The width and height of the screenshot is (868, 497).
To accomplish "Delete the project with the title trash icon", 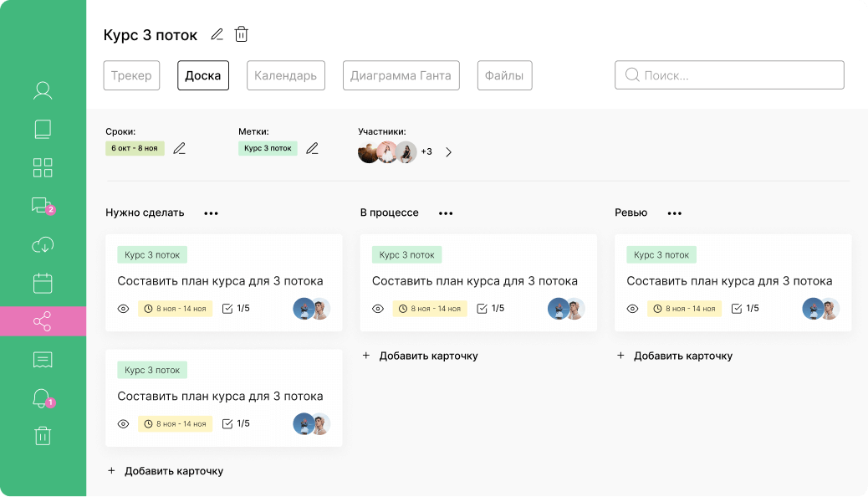I will pyautogui.click(x=242, y=34).
